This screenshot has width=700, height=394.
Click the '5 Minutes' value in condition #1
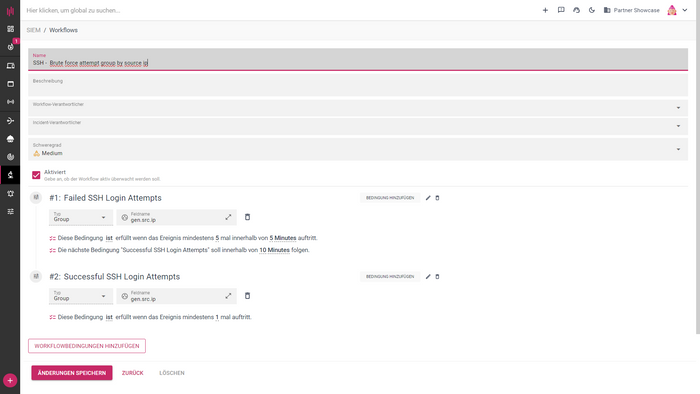(283, 238)
